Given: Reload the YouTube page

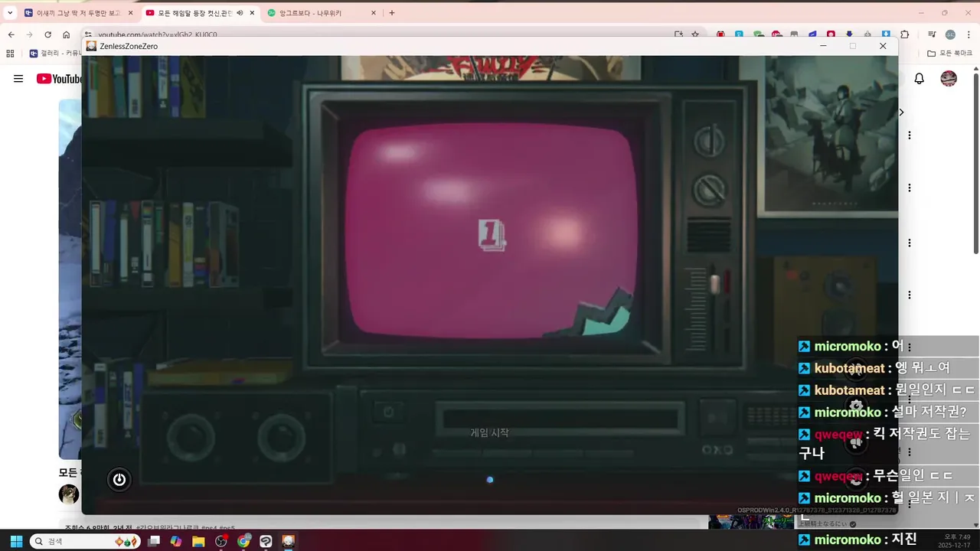Looking at the screenshot, I should (x=47, y=34).
